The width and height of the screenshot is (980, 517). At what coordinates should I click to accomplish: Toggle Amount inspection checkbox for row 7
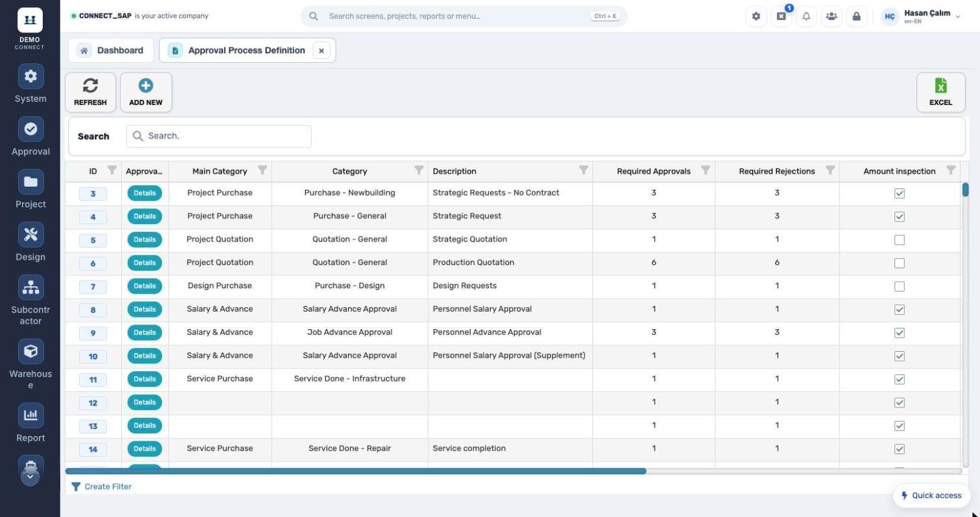899,286
